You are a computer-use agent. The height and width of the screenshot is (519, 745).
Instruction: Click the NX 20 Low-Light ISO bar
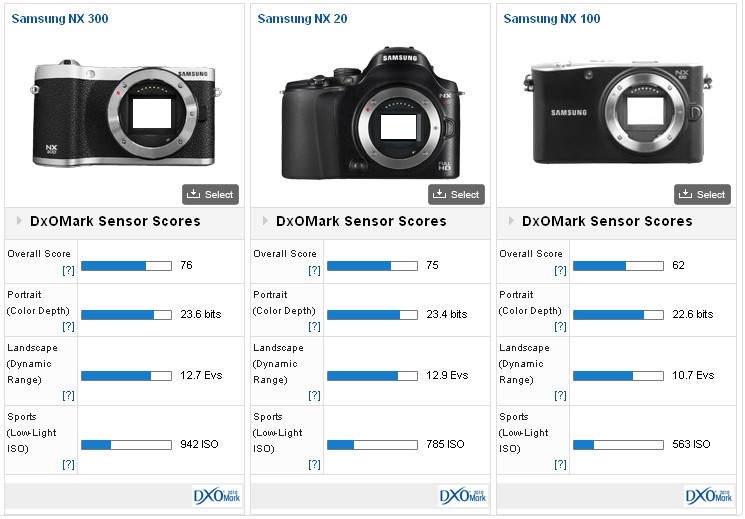click(x=372, y=445)
